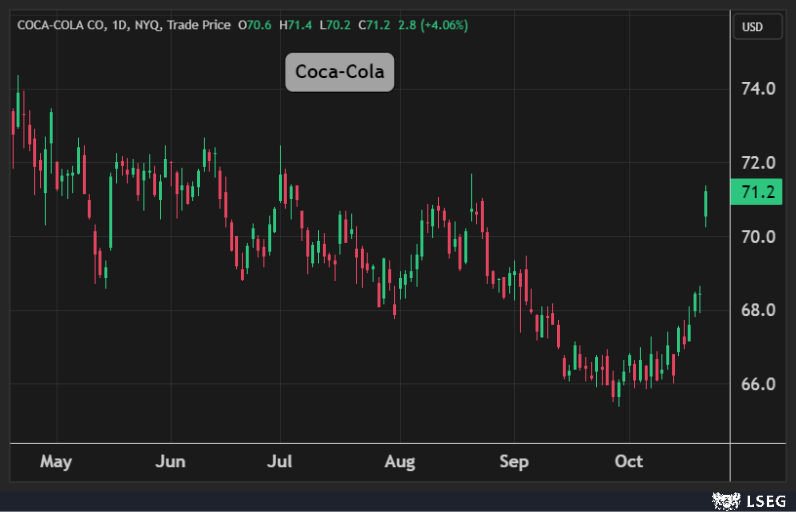Click the 72.0 price axis label
796x512 pixels.
click(759, 162)
